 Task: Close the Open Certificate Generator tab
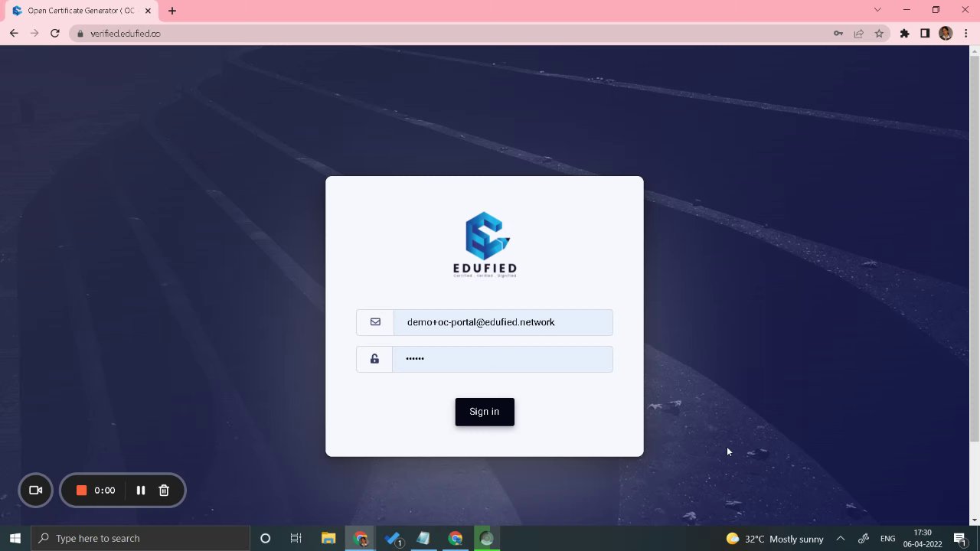148,11
